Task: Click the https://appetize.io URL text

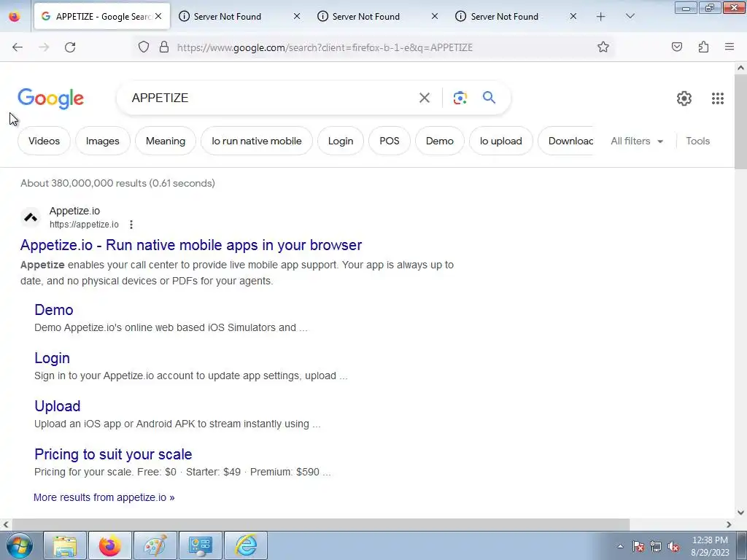Action: [84, 225]
